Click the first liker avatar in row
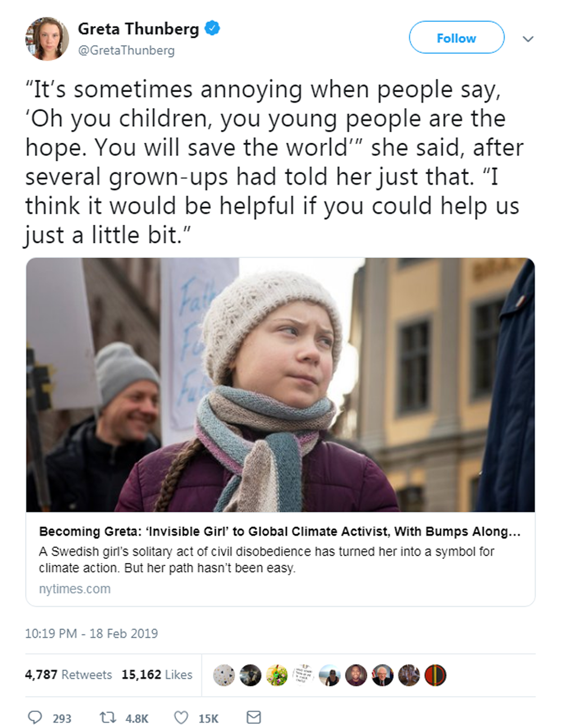 [x=224, y=675]
